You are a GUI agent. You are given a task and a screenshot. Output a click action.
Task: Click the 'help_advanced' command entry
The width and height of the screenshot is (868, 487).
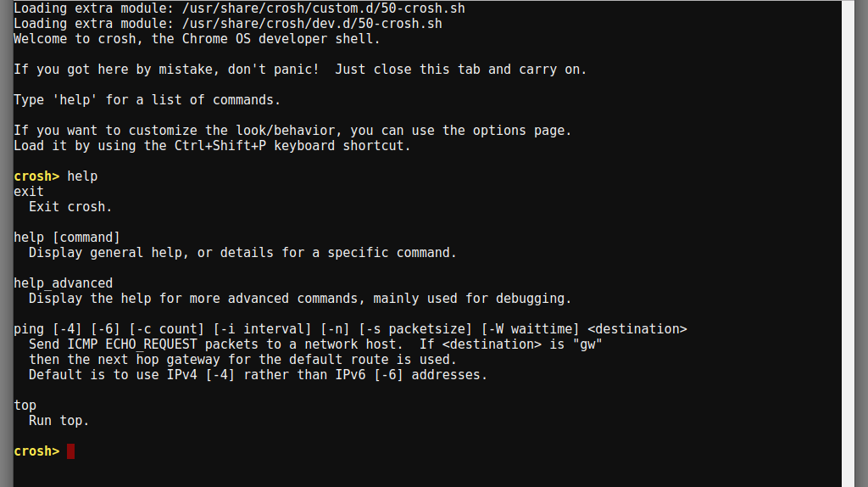tap(63, 283)
